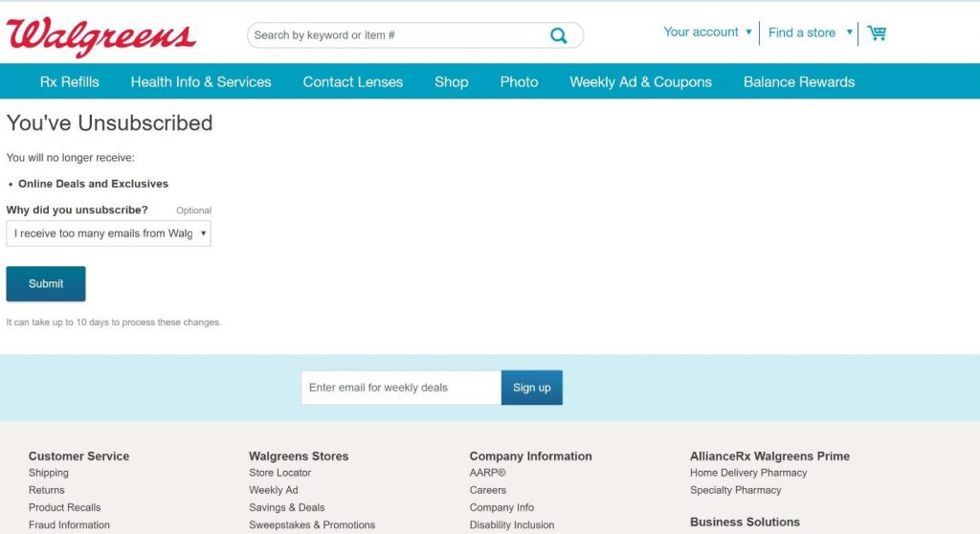Open the Disability Inclusion link

click(512, 525)
